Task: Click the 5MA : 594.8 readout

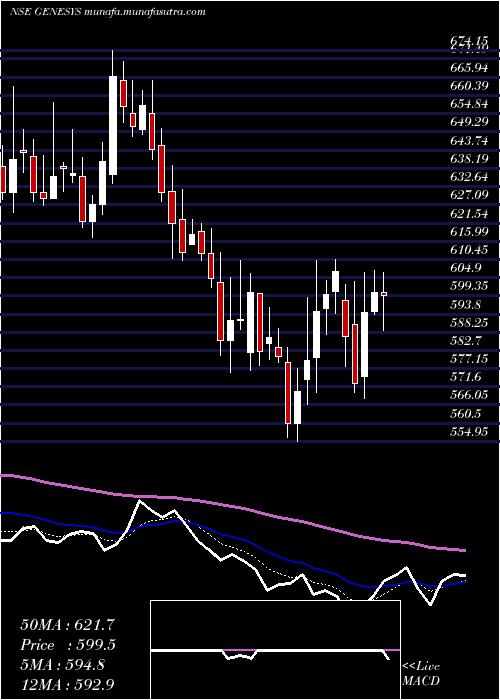Action: [x=63, y=666]
